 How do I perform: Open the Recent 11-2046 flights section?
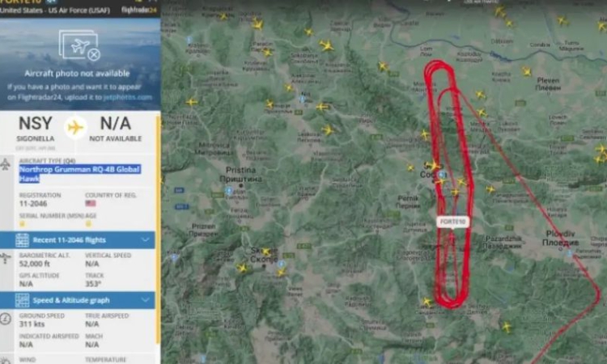78,240
